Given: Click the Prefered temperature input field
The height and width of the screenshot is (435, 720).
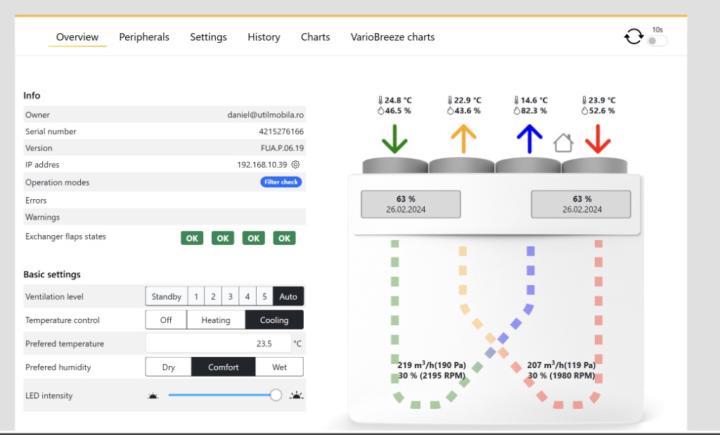Looking at the screenshot, I should (x=219, y=343).
